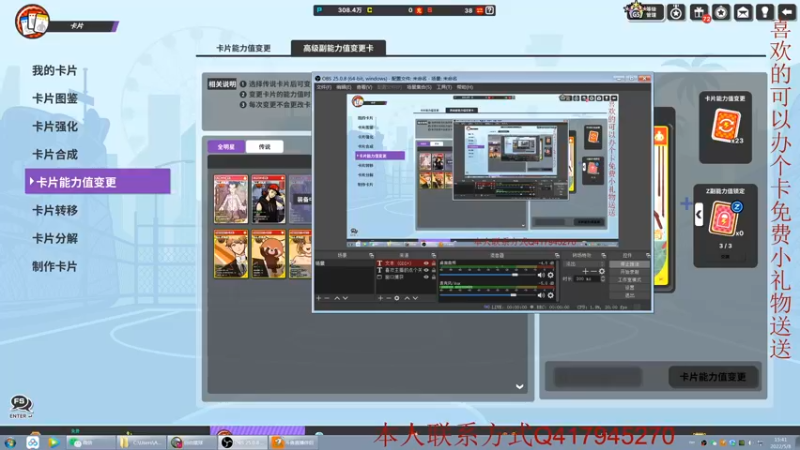This screenshot has height=450, width=800.
Task: Toggle visibility eye of first text source in OBS
Action: [x=426, y=263]
